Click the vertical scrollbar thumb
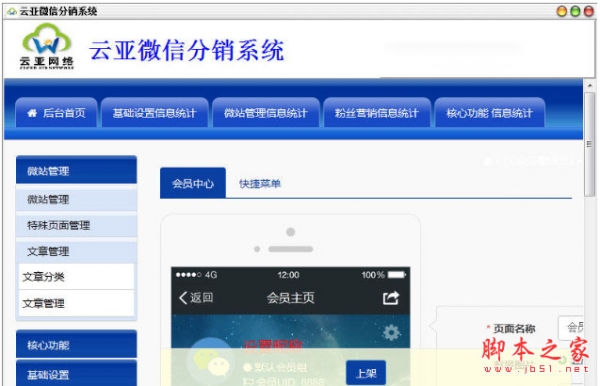 point(589,144)
